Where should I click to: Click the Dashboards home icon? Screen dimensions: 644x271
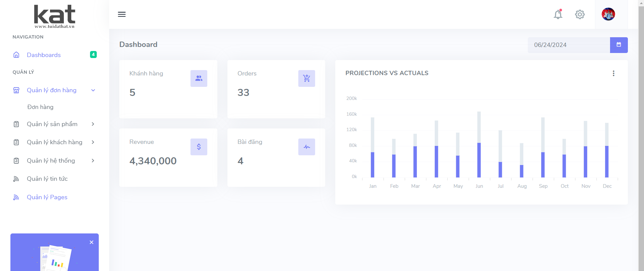16,55
